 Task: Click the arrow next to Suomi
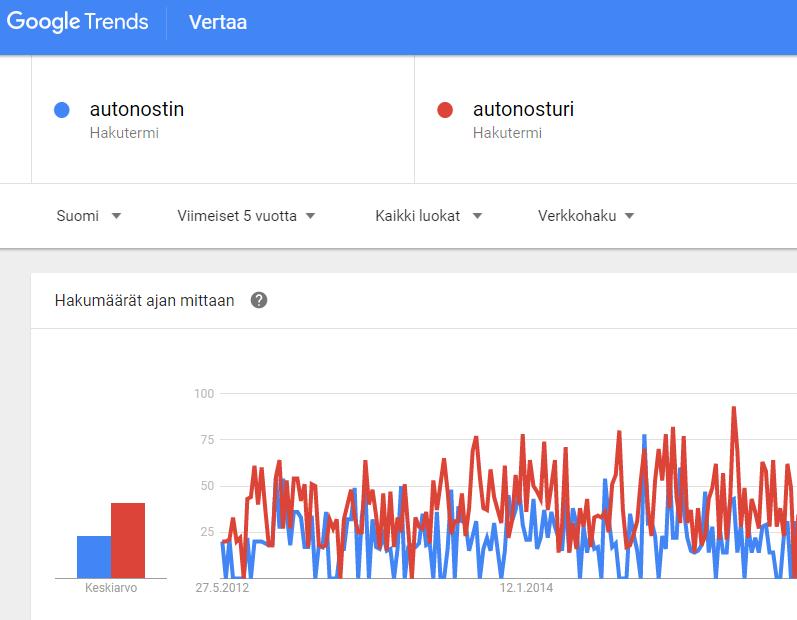point(116,216)
